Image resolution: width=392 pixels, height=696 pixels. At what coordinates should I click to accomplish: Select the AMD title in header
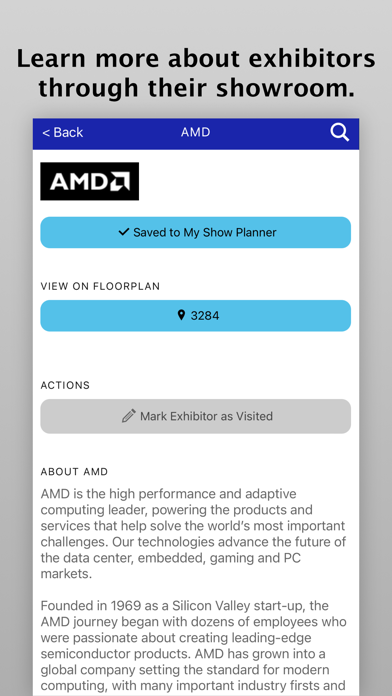tap(195, 132)
